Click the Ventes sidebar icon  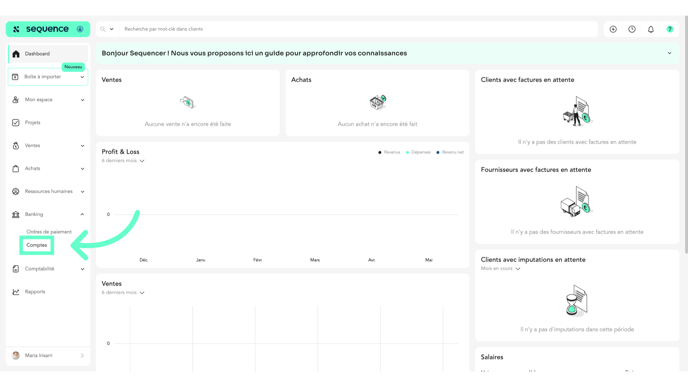click(x=15, y=146)
